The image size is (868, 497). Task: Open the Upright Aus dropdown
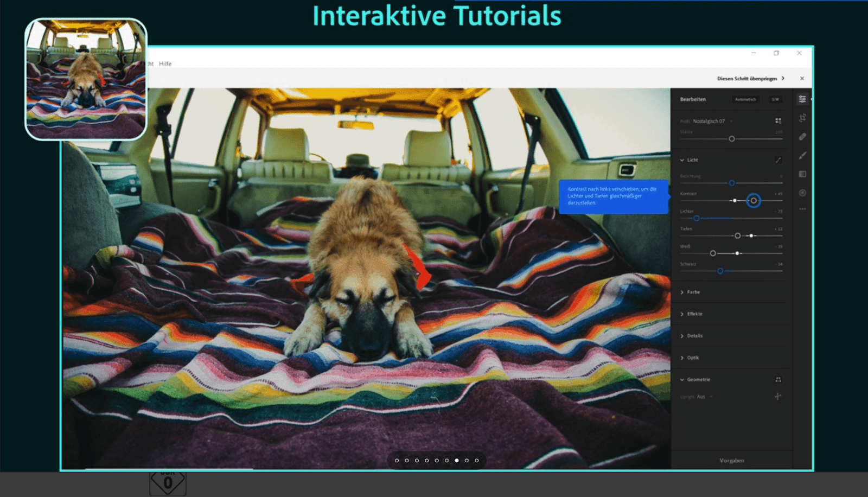click(704, 397)
